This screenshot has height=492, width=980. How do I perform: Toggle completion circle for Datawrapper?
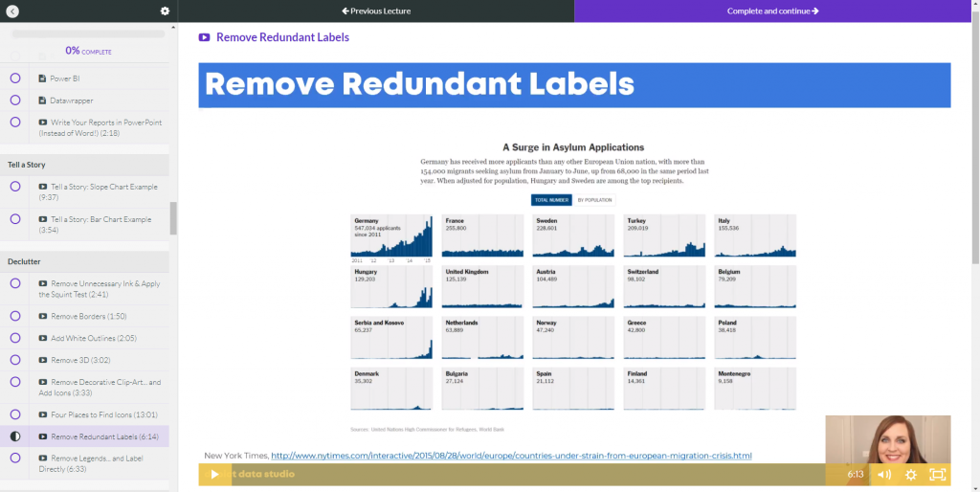[x=15, y=100]
